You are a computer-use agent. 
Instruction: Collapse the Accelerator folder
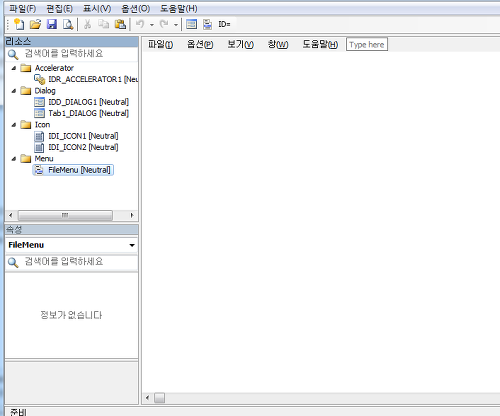click(x=14, y=68)
